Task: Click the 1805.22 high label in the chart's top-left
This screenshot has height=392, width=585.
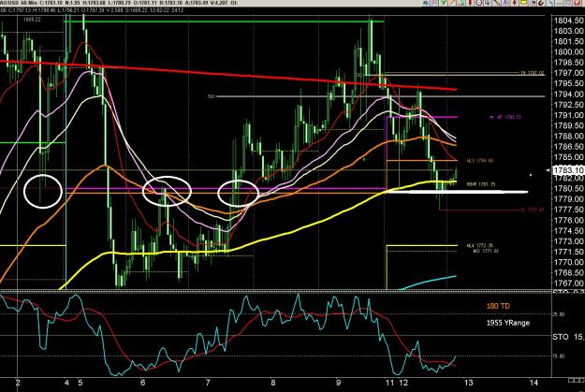Action: 32,20
